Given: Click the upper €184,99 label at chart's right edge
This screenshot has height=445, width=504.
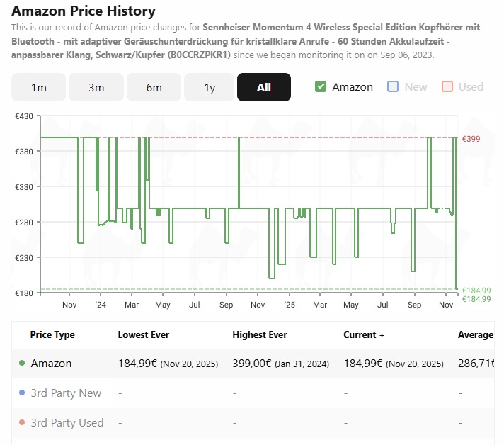Looking at the screenshot, I should [476, 291].
